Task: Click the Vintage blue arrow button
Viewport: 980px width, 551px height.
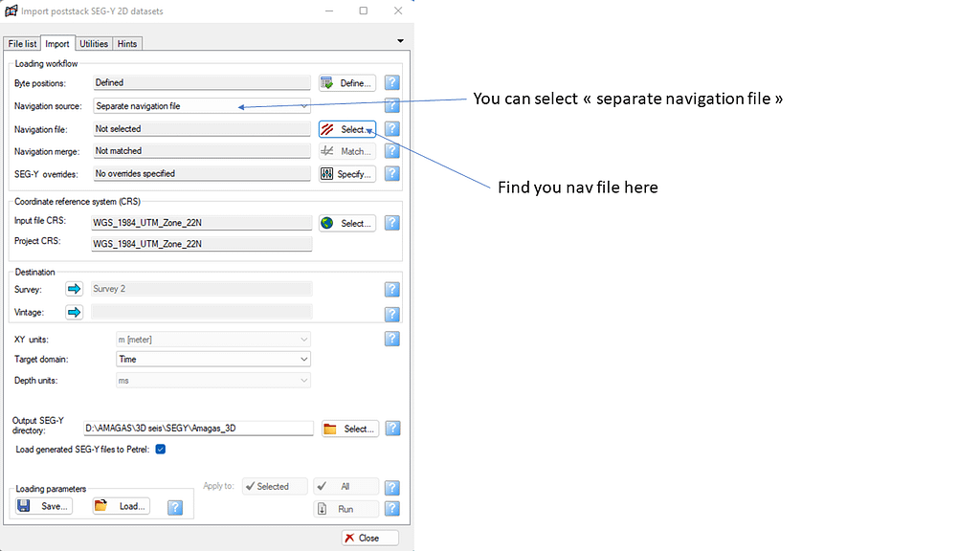Action: coord(75,312)
